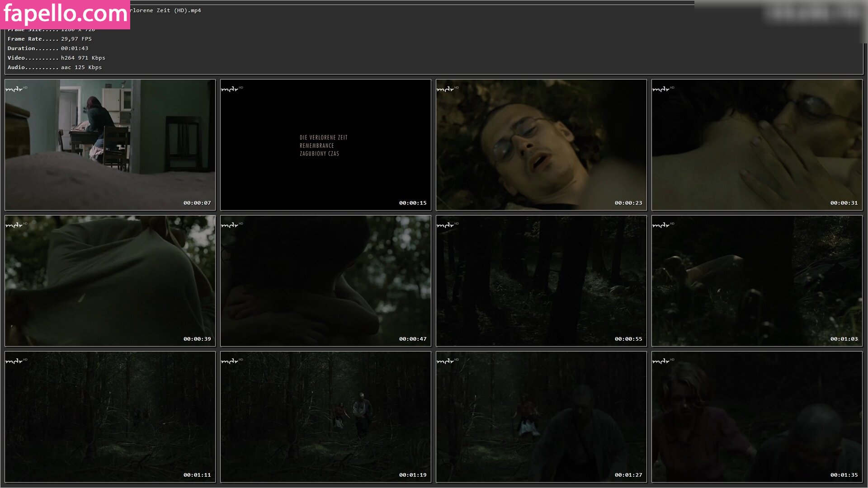Click the Video h264 971 Kbps line
This screenshot has width=868, height=488.
tap(56, 58)
